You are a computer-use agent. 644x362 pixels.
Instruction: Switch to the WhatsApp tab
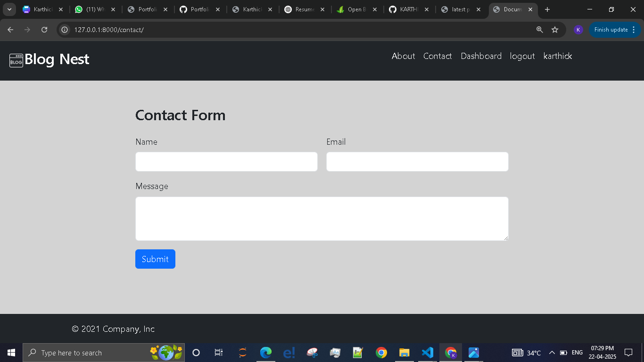[95, 9]
